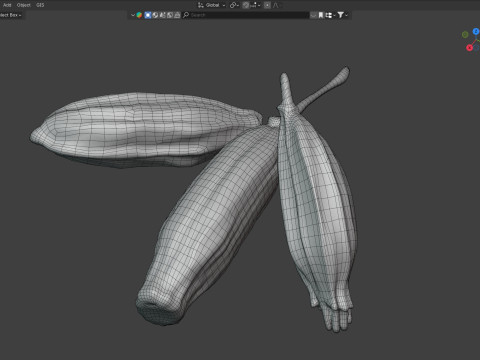The image size is (480, 360).
Task: Click the blue Z axis gizmo
Action: tap(476, 32)
